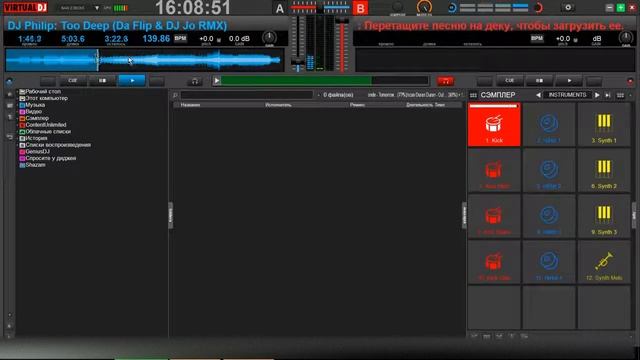Trigger the HiHat 1 sampler pad

(x=549, y=124)
